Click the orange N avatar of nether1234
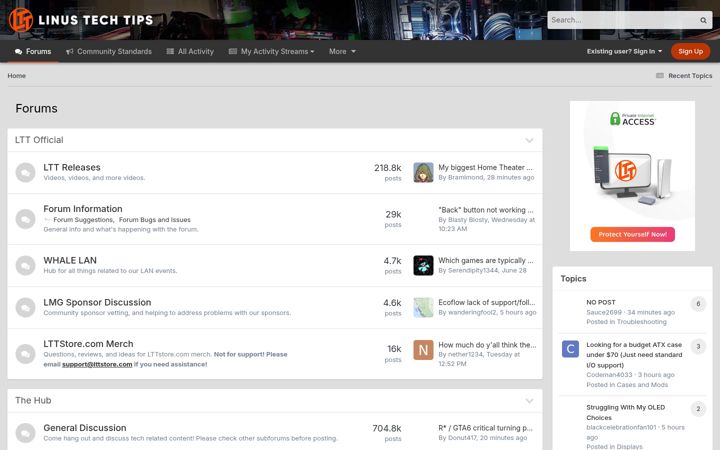The width and height of the screenshot is (720, 450). point(423,350)
